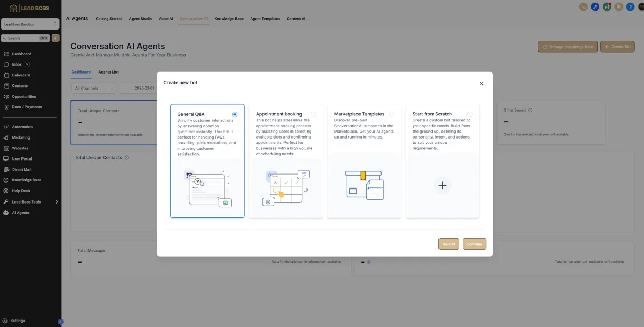Screen dimensions: 644x327
Task: Click the Marketplace box illustration
Action: click(364, 185)
